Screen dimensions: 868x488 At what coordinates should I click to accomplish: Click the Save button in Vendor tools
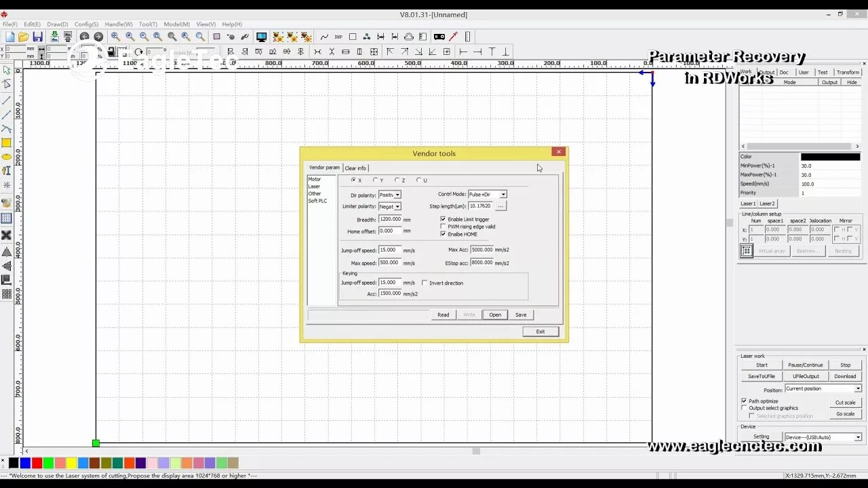coord(521,314)
